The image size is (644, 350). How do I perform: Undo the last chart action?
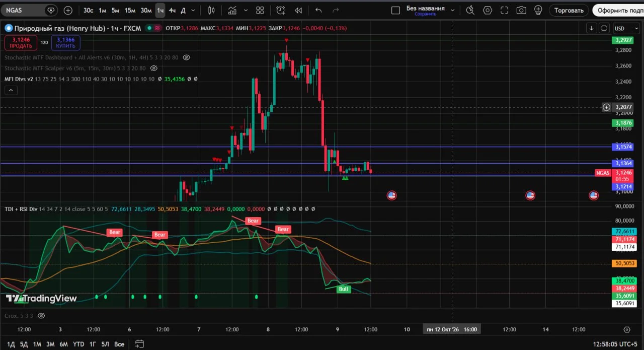pyautogui.click(x=318, y=10)
